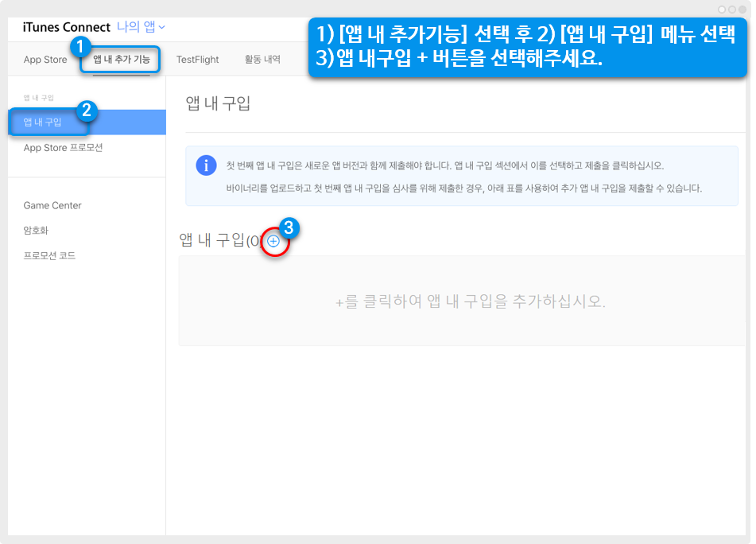Click the iTunes Connect title

(67, 27)
